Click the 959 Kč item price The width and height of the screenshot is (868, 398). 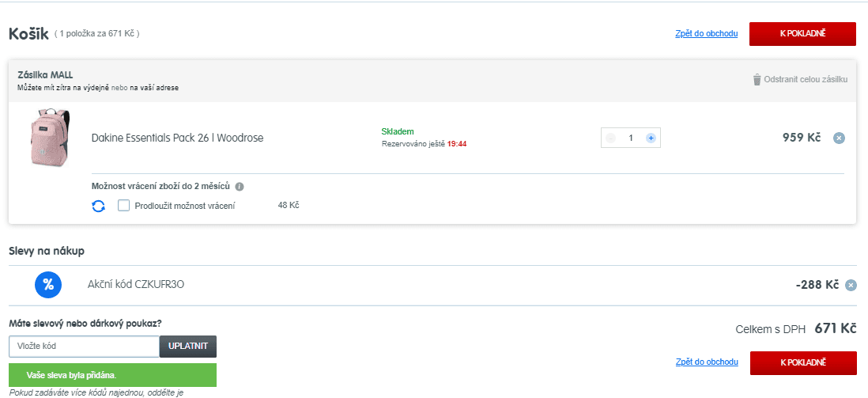pyautogui.click(x=801, y=138)
